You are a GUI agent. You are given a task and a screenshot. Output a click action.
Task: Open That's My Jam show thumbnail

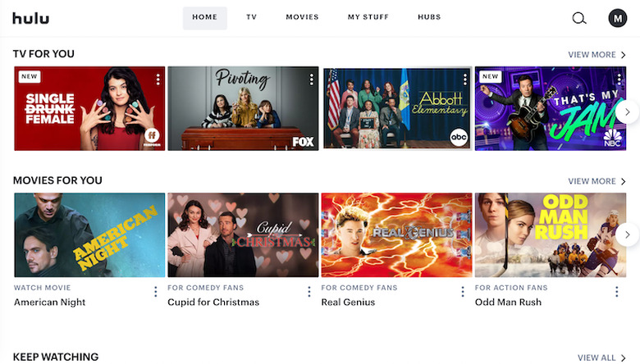coord(551,108)
